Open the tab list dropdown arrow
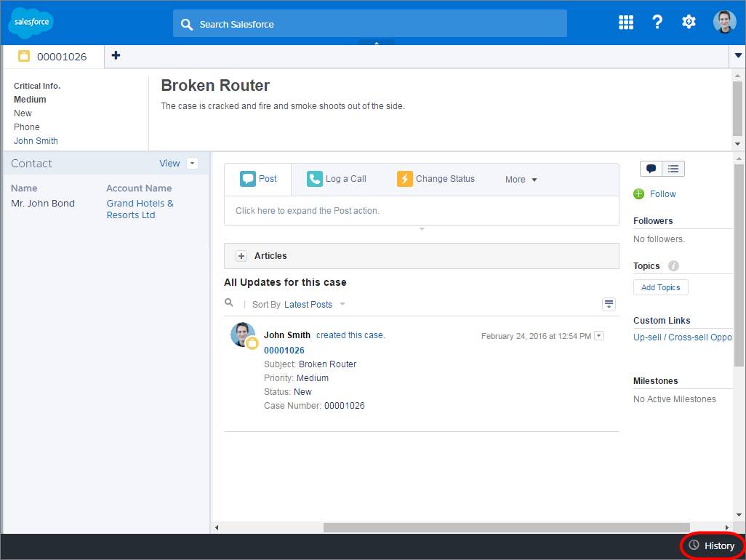The width and height of the screenshot is (746, 560). [738, 56]
